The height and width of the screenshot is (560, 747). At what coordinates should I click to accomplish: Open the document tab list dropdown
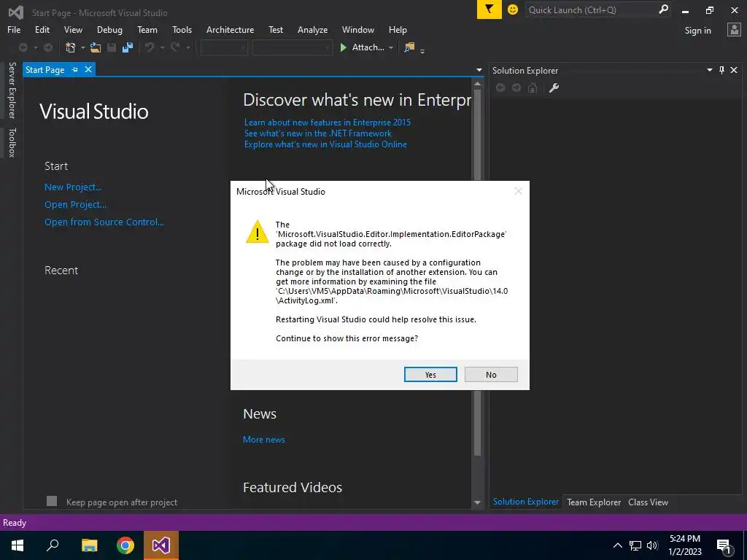point(479,70)
